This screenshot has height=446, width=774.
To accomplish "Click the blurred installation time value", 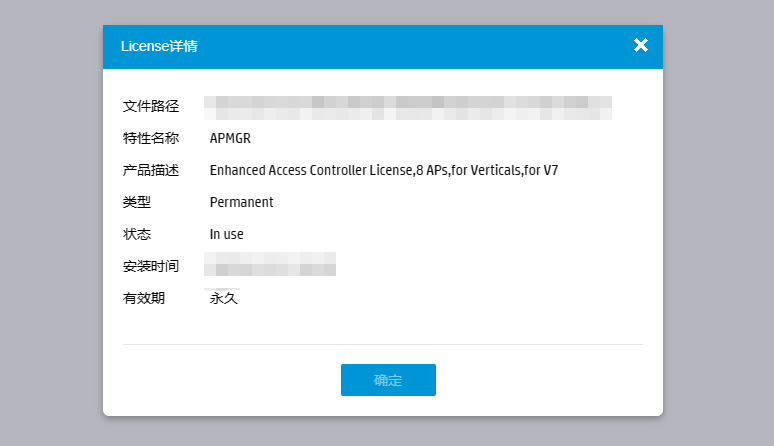I will point(270,265).
